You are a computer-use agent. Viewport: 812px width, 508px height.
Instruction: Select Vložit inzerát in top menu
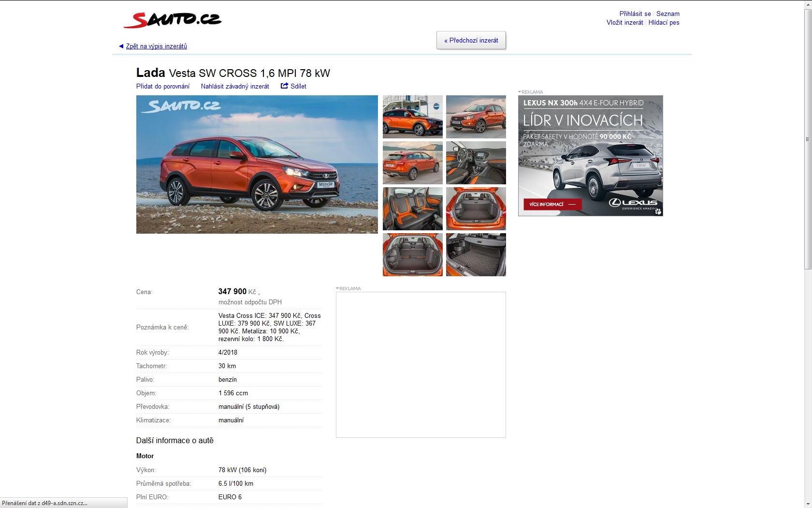point(624,23)
